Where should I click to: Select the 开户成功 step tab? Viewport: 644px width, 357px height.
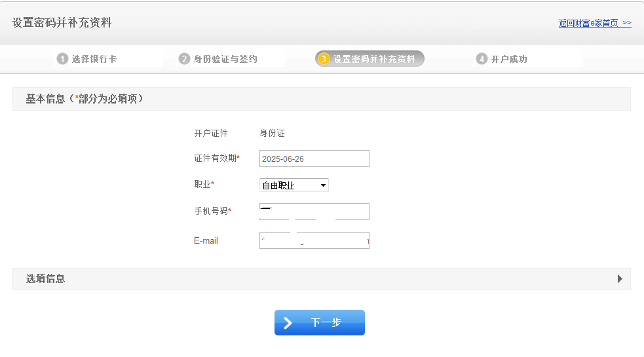509,59
